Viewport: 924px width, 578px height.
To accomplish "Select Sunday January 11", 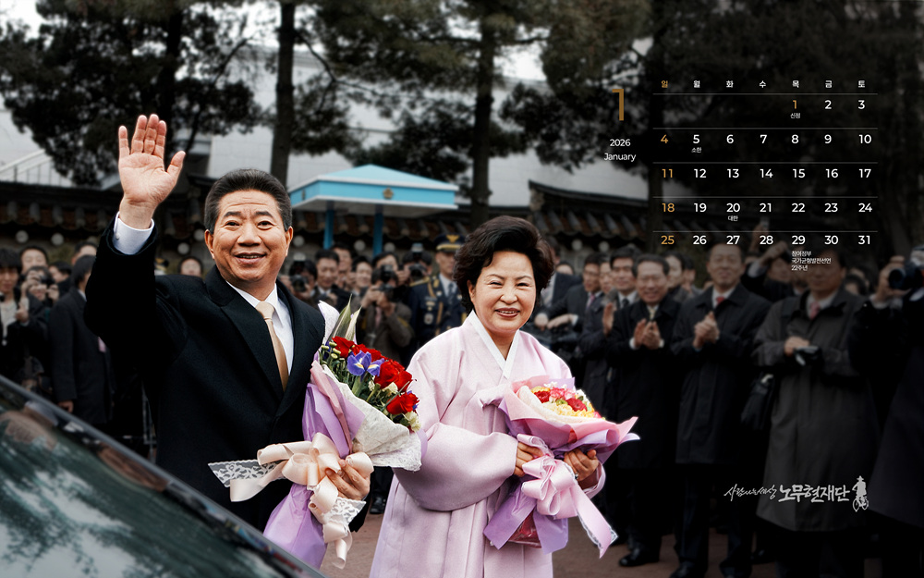I will pyautogui.click(x=667, y=174).
